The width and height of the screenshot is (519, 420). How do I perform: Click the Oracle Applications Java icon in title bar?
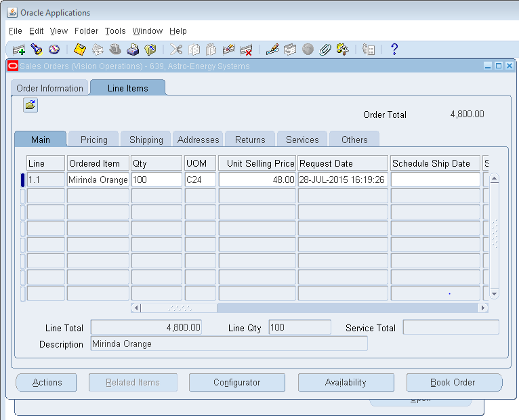tap(12, 13)
